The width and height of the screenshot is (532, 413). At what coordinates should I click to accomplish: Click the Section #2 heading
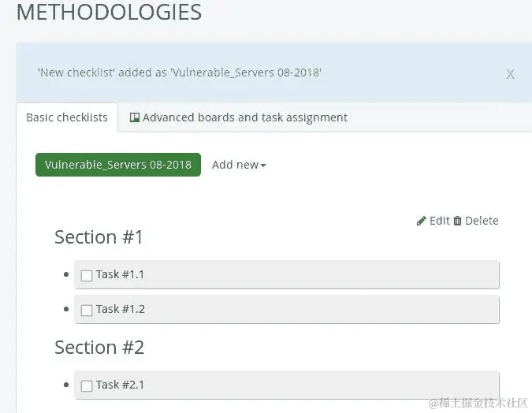coord(99,347)
